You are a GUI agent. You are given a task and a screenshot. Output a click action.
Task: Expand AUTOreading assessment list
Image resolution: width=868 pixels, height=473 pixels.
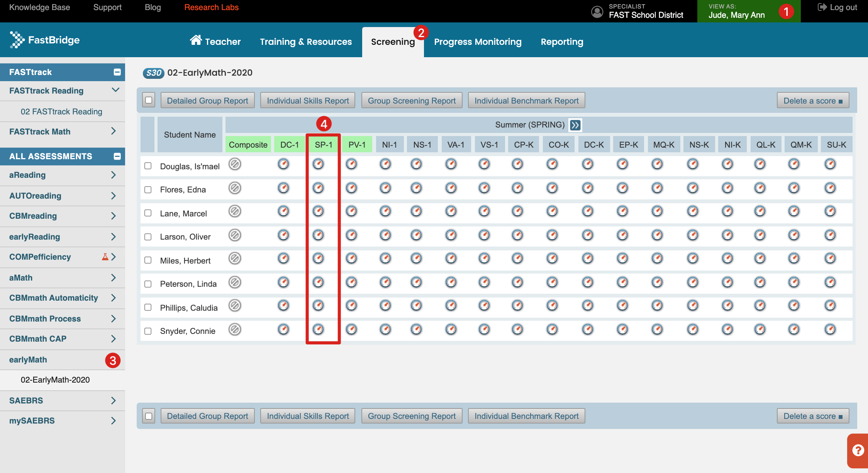(114, 196)
